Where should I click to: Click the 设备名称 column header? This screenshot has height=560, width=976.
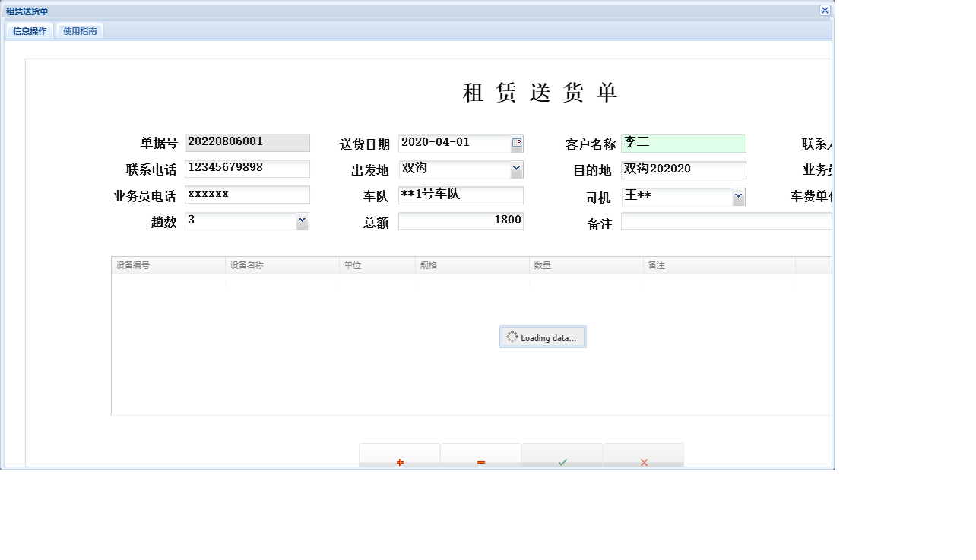(281, 264)
